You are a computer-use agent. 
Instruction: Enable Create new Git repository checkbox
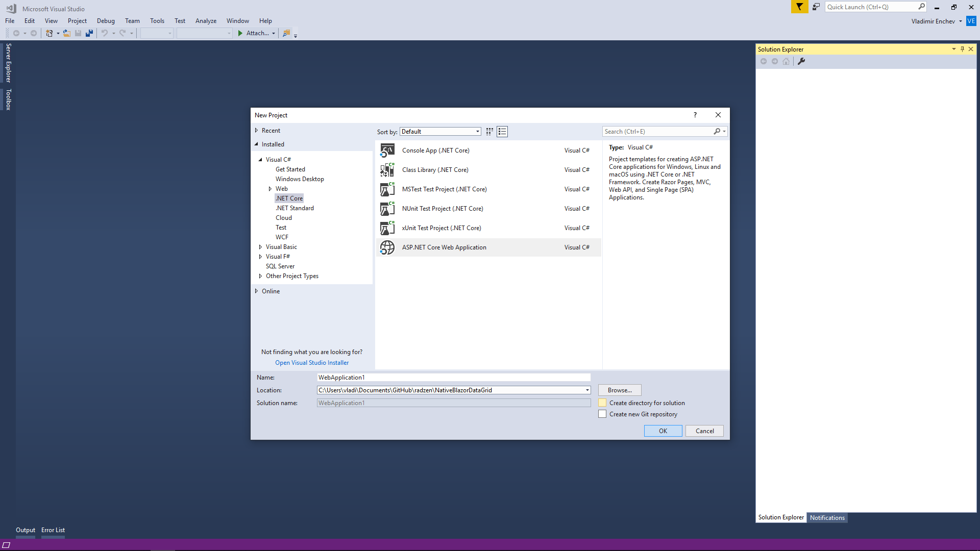tap(602, 414)
